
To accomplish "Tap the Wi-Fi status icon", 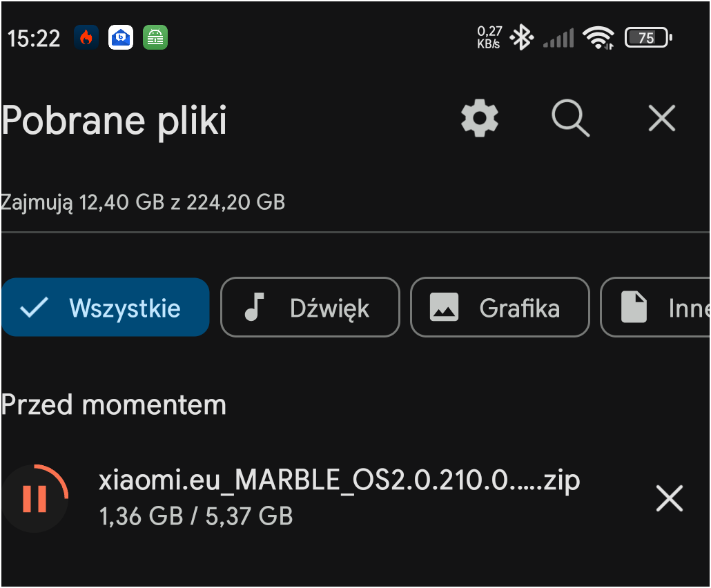I will (x=598, y=37).
